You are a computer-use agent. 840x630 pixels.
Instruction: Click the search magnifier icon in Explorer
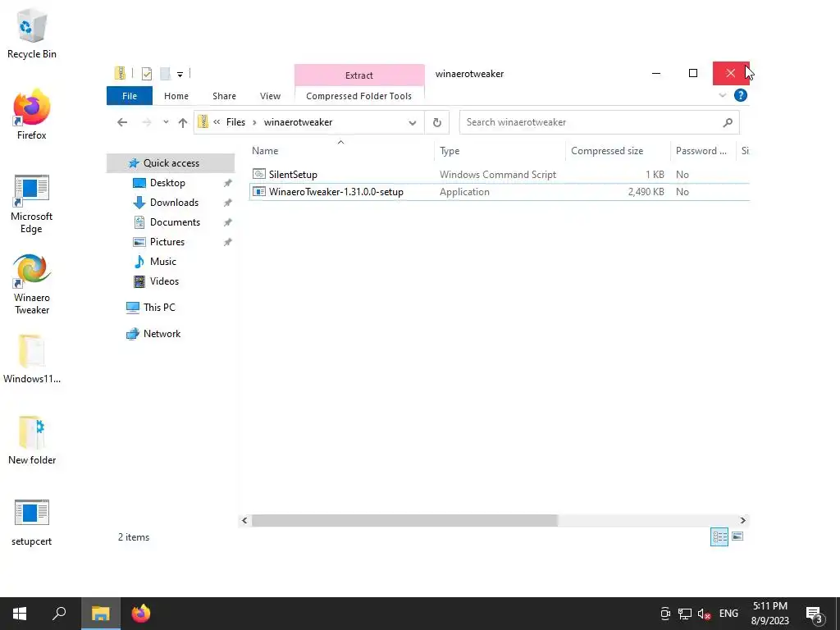pos(728,123)
